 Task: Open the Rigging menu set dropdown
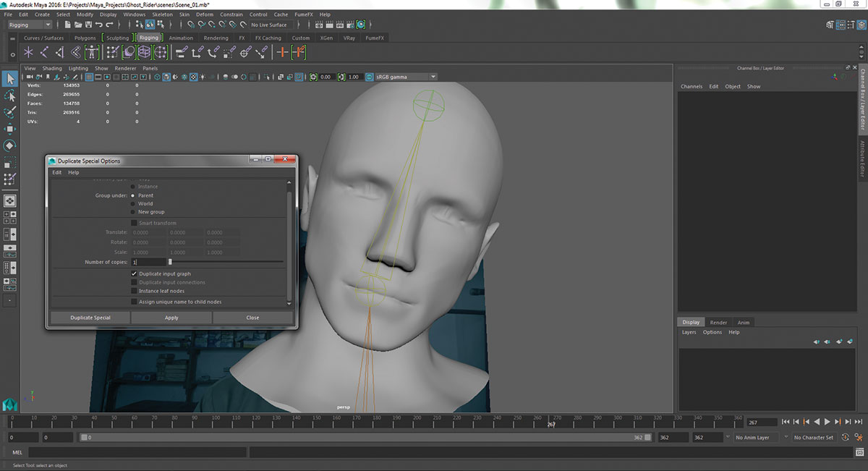coord(29,25)
